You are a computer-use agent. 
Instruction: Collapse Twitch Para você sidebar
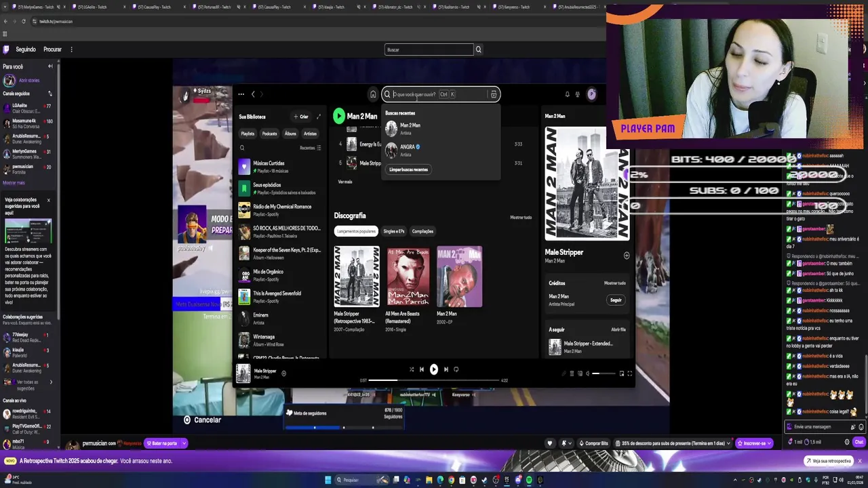coord(50,66)
